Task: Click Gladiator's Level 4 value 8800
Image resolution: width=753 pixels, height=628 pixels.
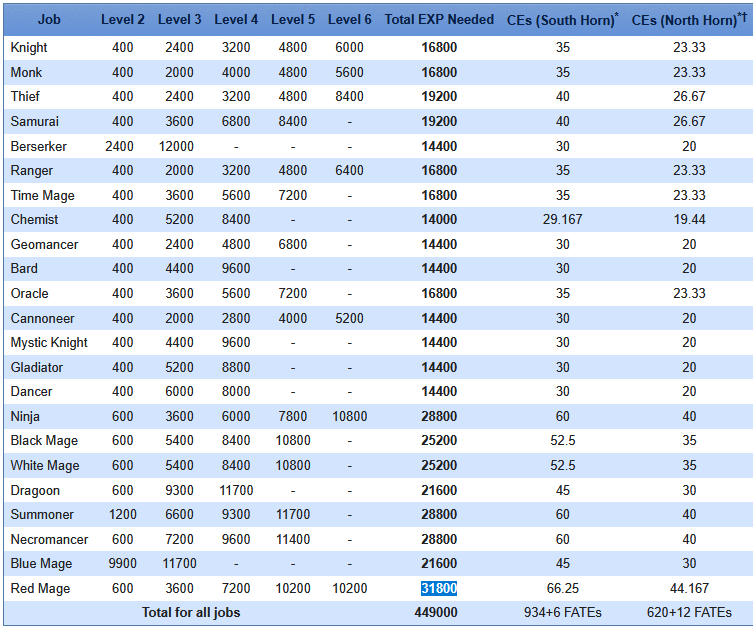Action: pos(236,367)
